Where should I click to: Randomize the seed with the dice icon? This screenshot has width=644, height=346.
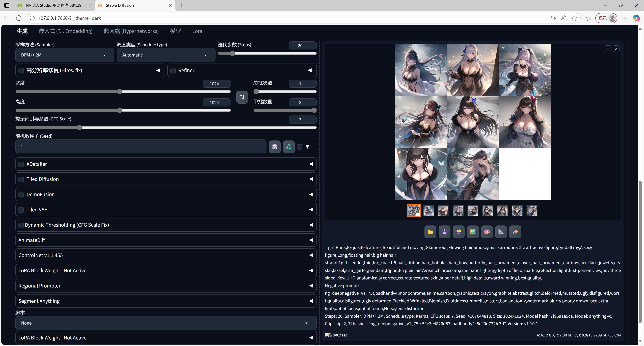[x=275, y=147]
